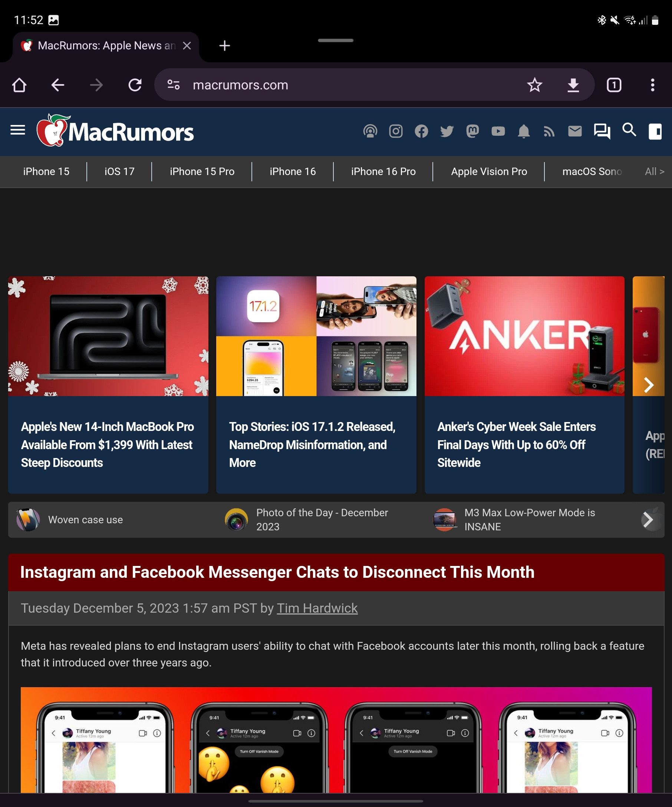Image resolution: width=672 pixels, height=807 pixels.
Task: Expand all roundups with "All >"
Action: tap(654, 171)
